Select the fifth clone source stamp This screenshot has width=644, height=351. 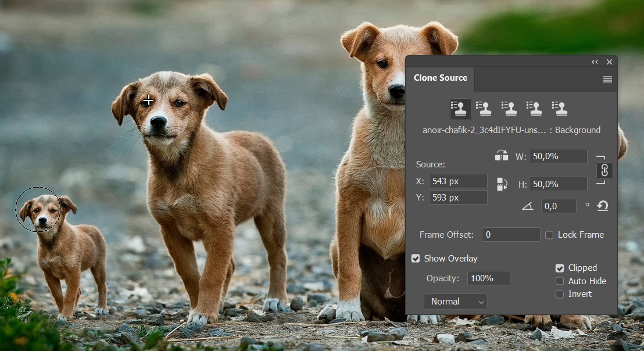560,109
